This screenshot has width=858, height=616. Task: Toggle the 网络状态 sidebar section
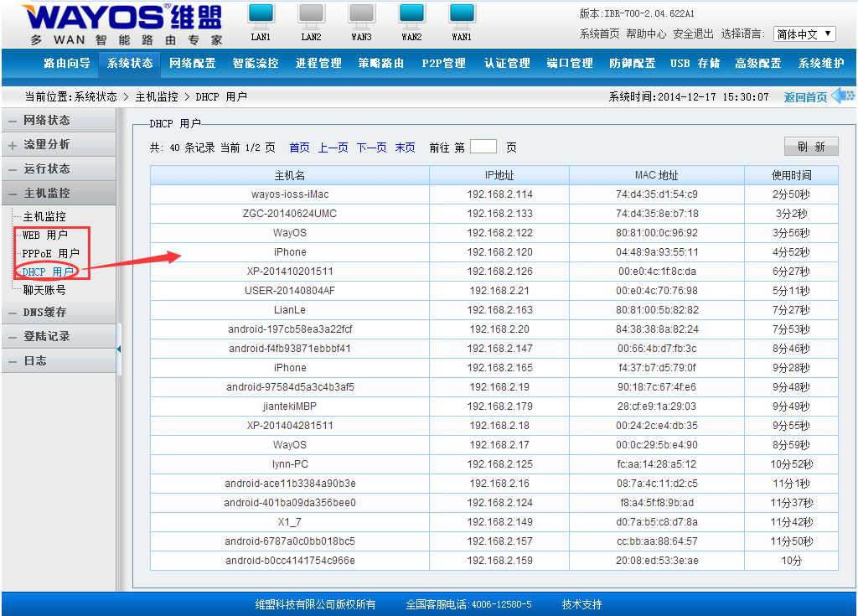click(x=59, y=120)
